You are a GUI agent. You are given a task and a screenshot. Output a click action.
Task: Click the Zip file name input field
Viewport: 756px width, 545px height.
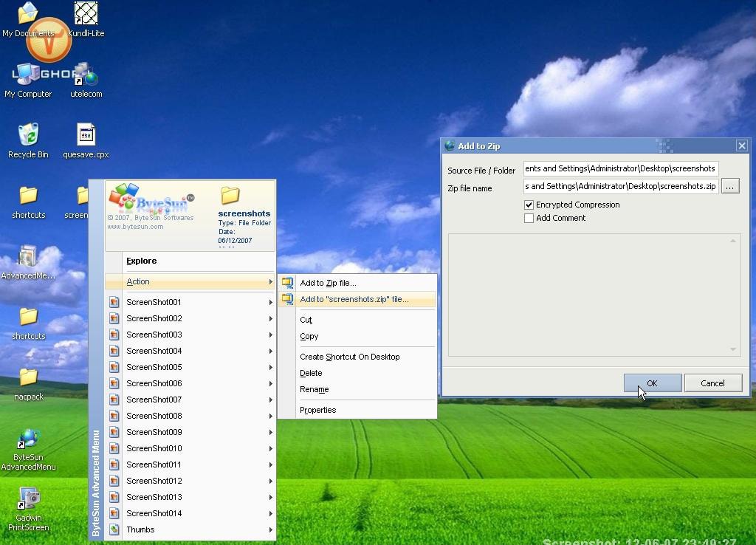pos(621,186)
